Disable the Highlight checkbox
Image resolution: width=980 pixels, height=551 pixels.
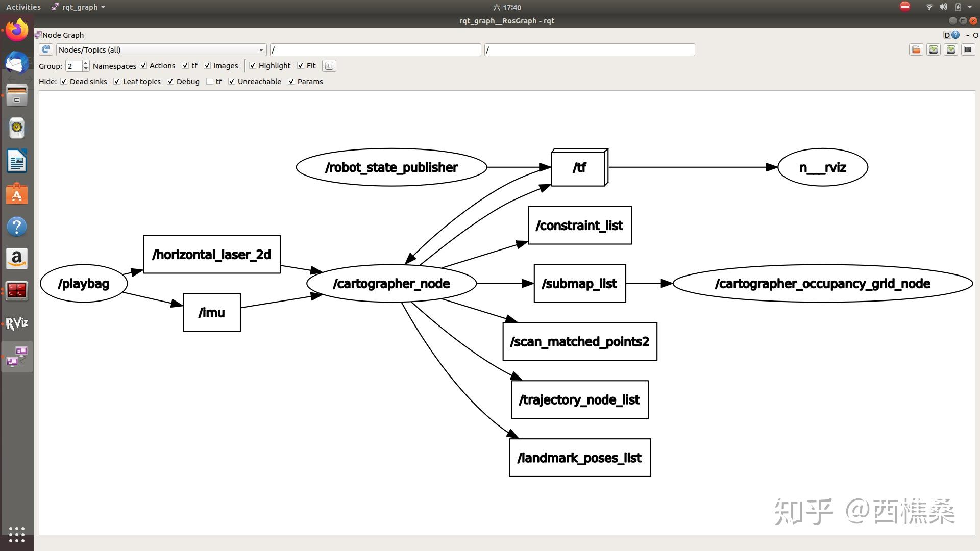click(x=253, y=66)
